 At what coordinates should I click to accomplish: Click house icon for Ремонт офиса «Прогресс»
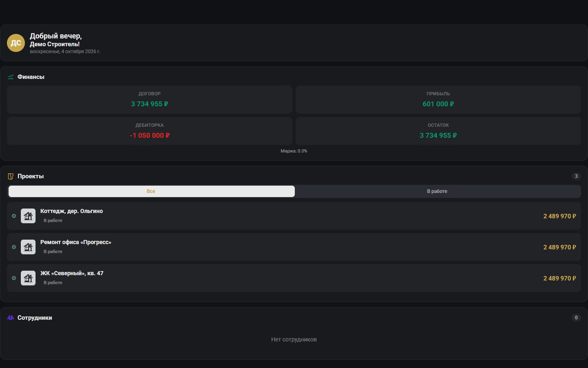[x=28, y=247]
